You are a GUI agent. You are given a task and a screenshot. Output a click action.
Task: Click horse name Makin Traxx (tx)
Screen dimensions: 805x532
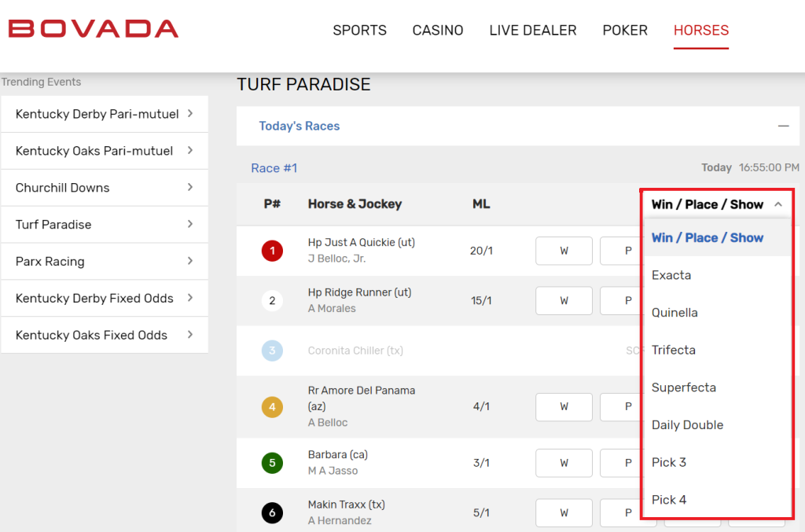[347, 504]
